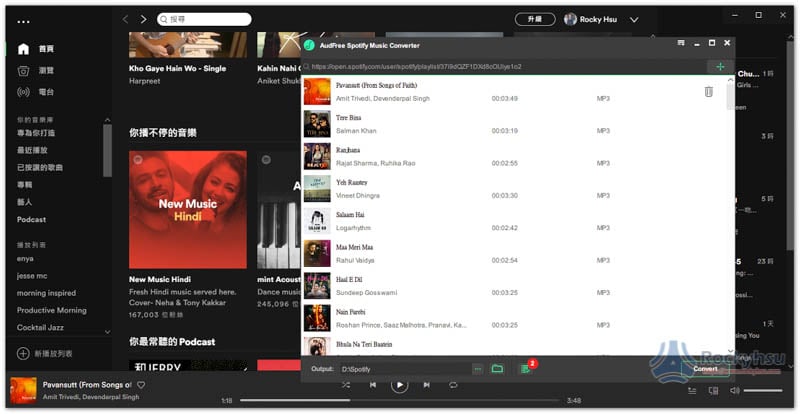This screenshot has height=414, width=800.
Task: Open AudFree converter menu icon
Action: (x=681, y=43)
